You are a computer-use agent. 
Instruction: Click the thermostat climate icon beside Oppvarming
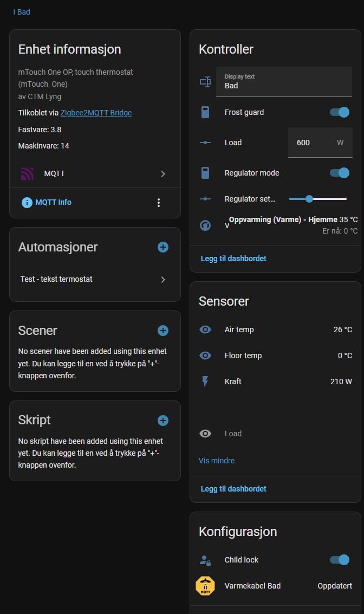pos(205,225)
